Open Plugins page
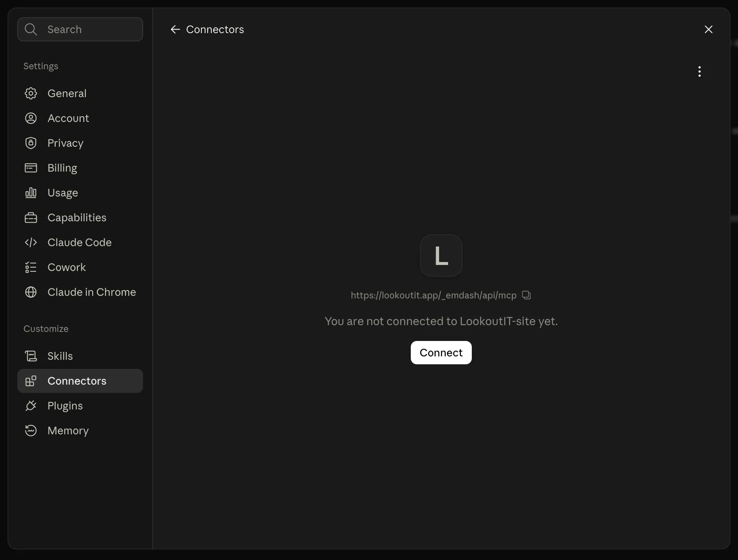 click(80, 406)
